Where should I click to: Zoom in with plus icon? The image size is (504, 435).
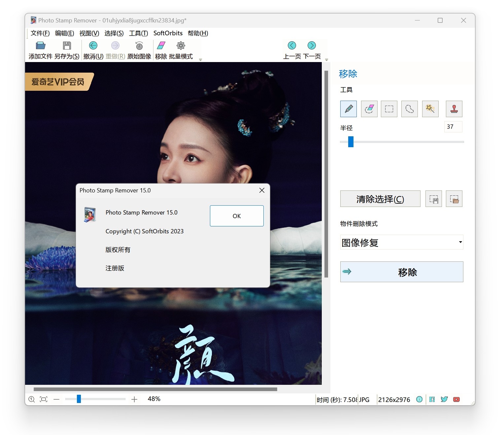(x=134, y=399)
